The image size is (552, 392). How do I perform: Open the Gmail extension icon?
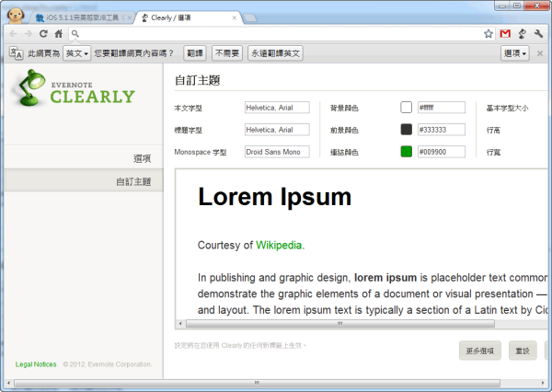(505, 33)
